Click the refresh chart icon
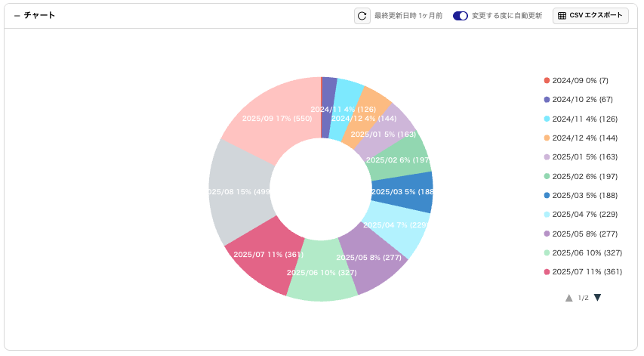644x356 pixels. click(x=362, y=16)
